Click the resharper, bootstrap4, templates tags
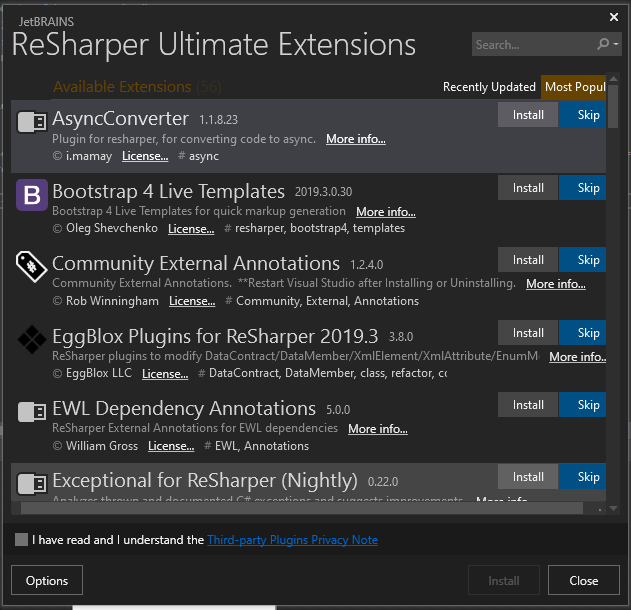The width and height of the screenshot is (631, 610). (x=320, y=228)
